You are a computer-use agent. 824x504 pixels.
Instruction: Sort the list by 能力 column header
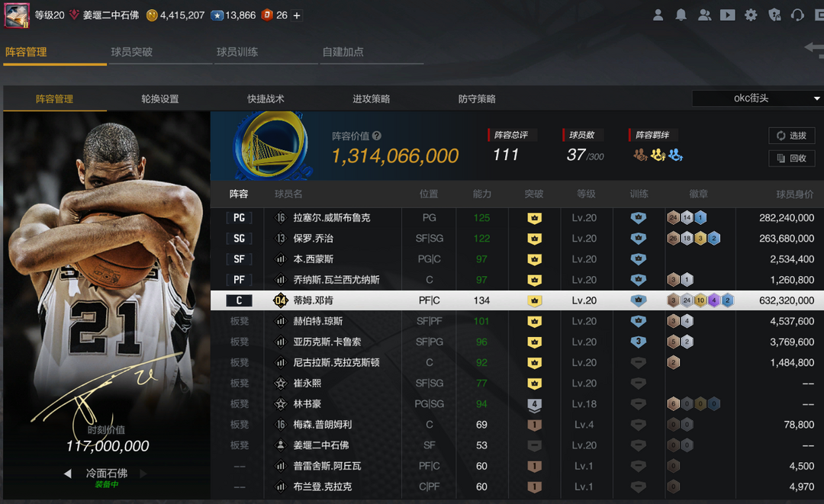[481, 194]
